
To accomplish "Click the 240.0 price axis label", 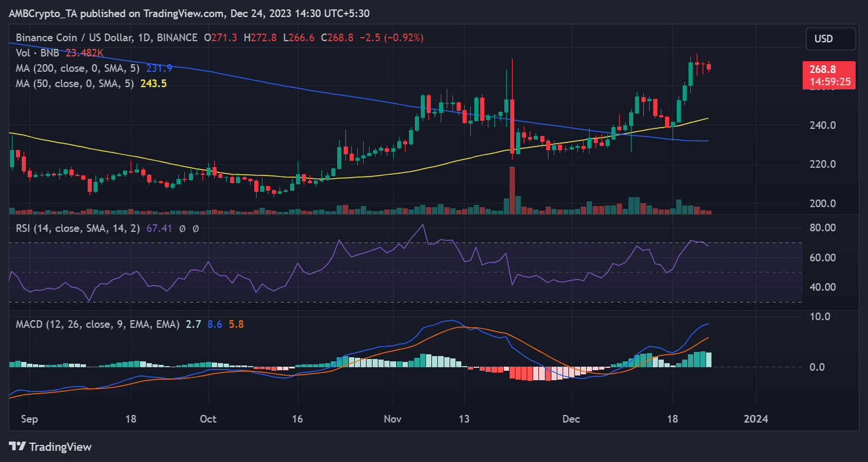I will pyautogui.click(x=822, y=125).
